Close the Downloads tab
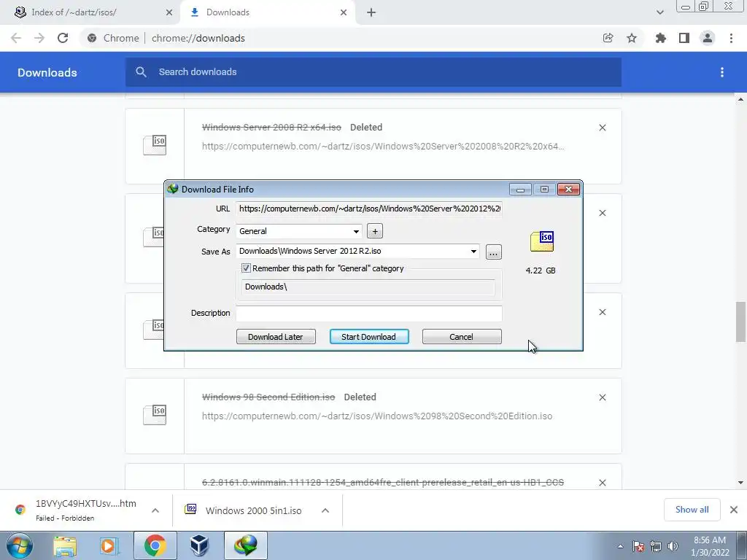The width and height of the screenshot is (747, 560). click(x=344, y=12)
